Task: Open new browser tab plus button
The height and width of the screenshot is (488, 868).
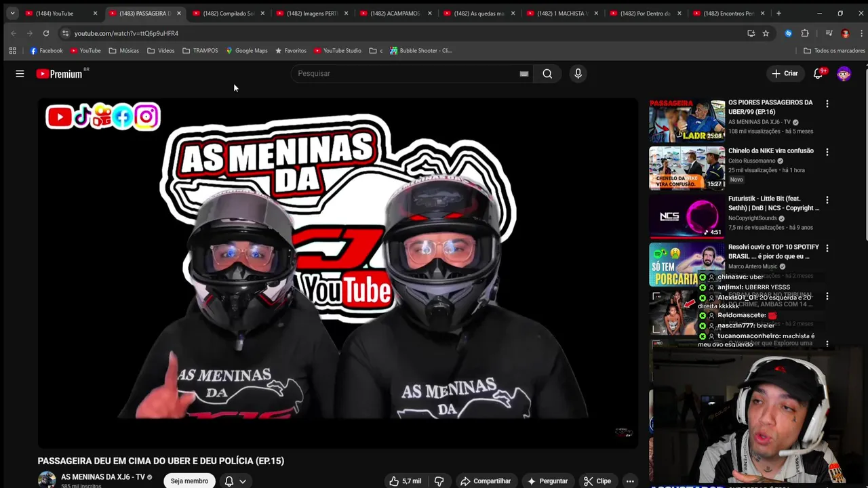Action: (x=778, y=13)
